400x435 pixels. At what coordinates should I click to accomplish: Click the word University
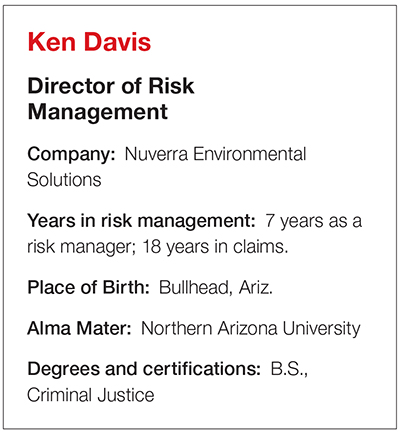point(321,329)
